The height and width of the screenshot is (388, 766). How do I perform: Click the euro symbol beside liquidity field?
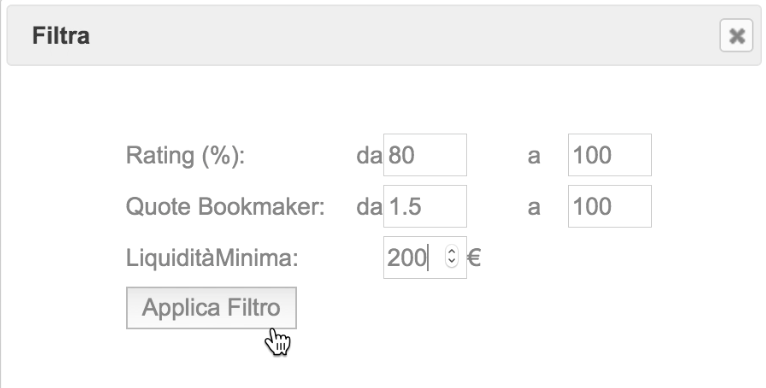coord(473,258)
